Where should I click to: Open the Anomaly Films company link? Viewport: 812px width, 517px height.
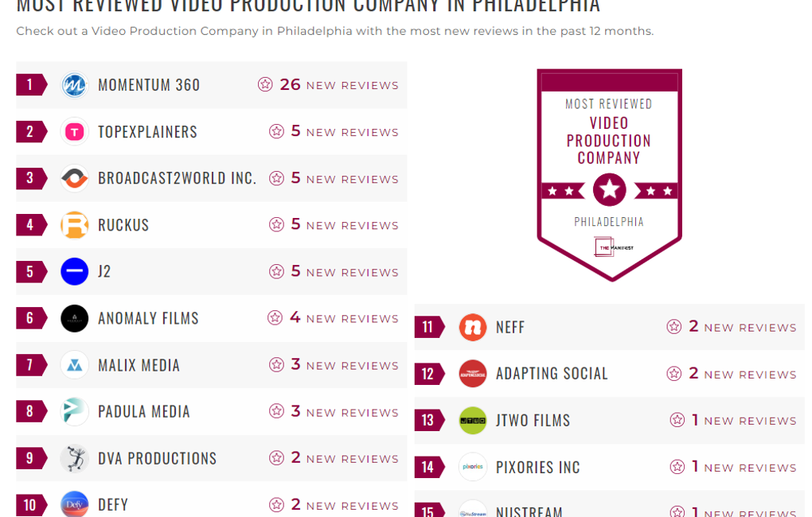[x=148, y=318]
